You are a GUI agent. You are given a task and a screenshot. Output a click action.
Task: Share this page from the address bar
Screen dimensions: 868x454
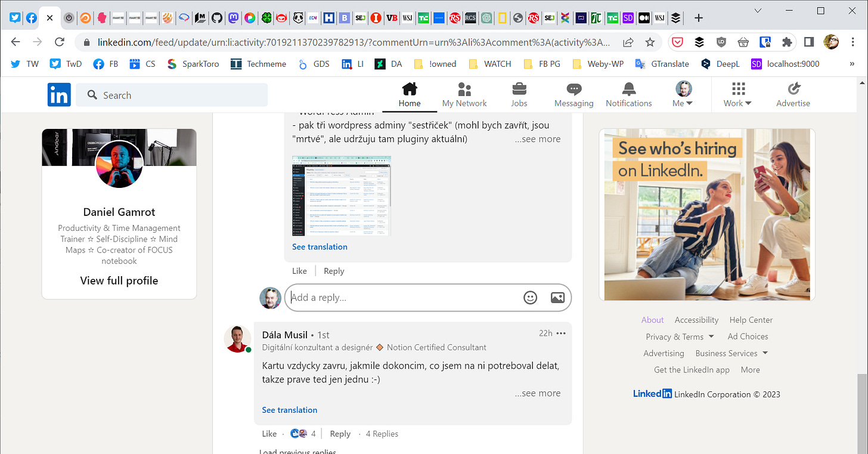click(x=628, y=42)
